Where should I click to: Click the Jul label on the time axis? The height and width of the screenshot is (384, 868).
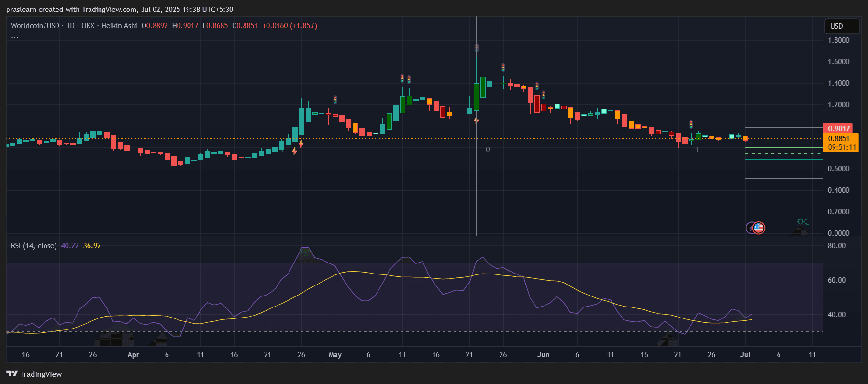tap(745, 355)
